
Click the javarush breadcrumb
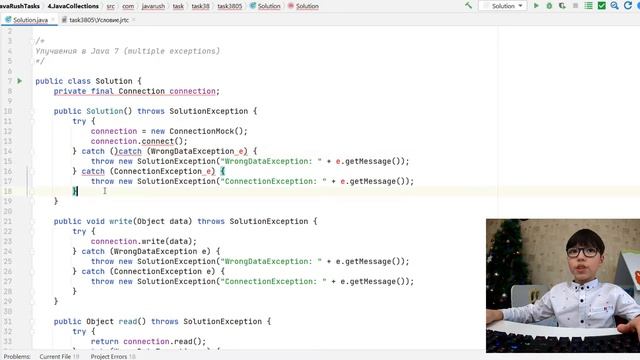[x=153, y=6]
